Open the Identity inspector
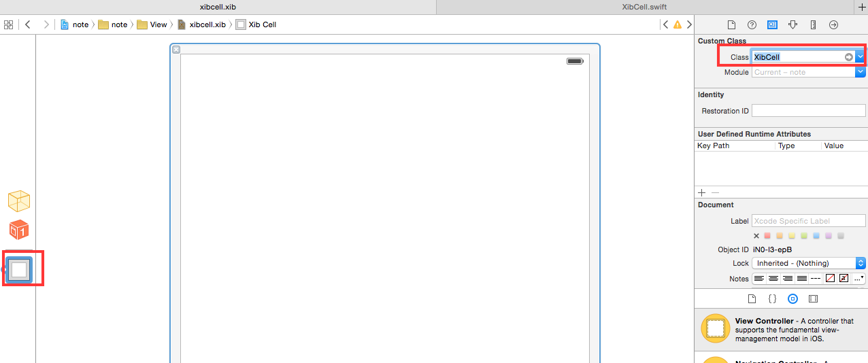 (772, 24)
